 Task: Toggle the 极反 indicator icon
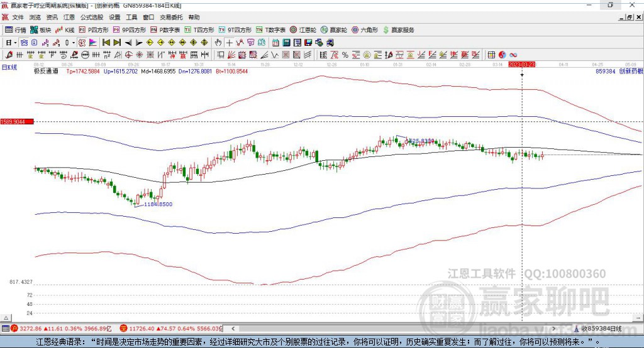[x=82, y=43]
